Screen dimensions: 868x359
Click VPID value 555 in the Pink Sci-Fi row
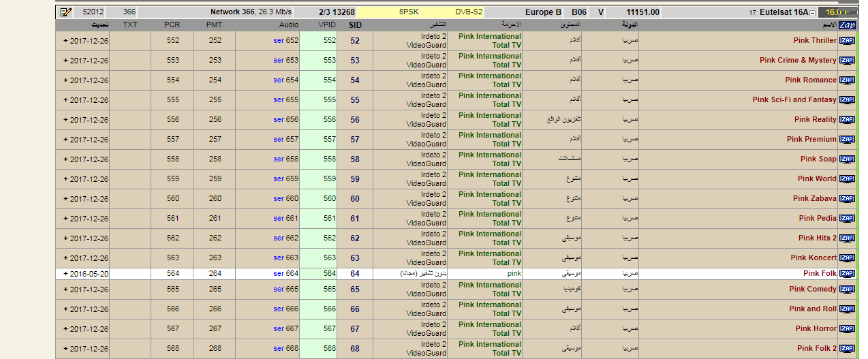pyautogui.click(x=330, y=100)
